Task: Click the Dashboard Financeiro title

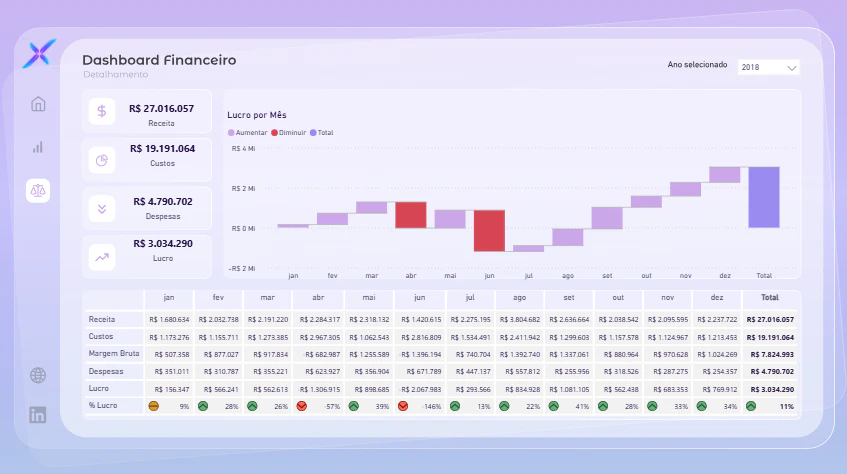Action: pyautogui.click(x=159, y=60)
